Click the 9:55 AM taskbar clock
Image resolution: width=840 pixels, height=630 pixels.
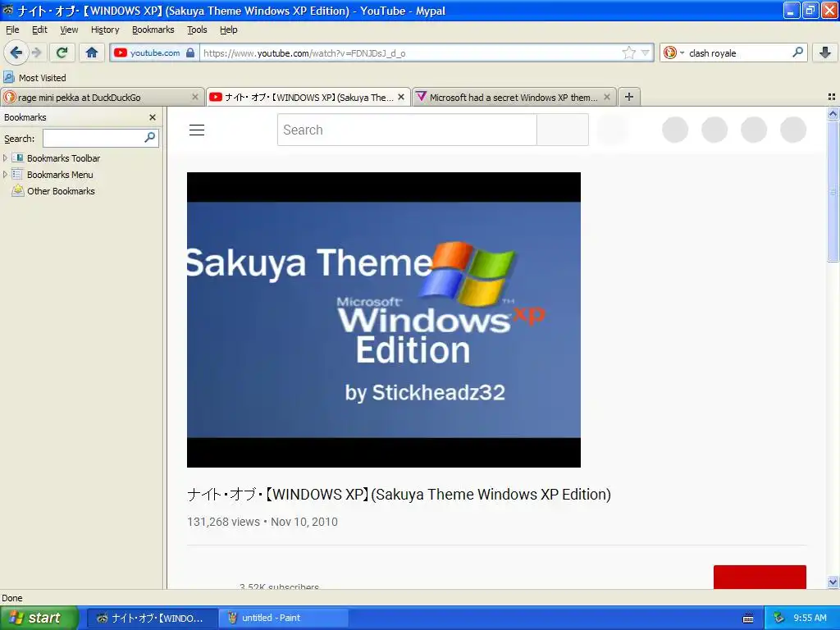pos(810,618)
